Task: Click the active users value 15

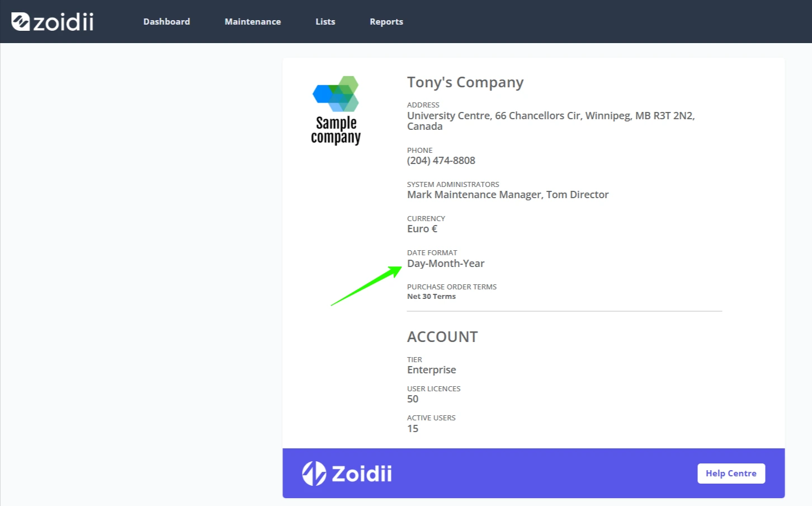Action: pos(413,429)
